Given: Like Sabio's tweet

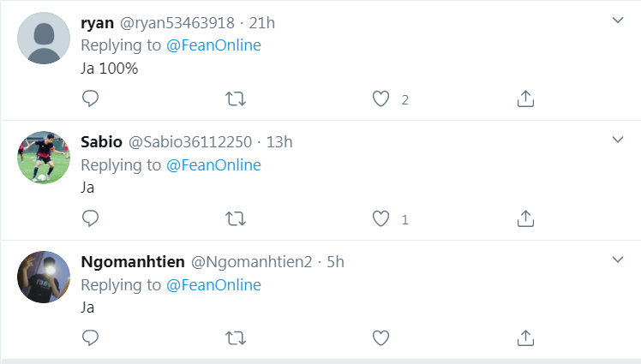Looking at the screenshot, I should click(381, 219).
